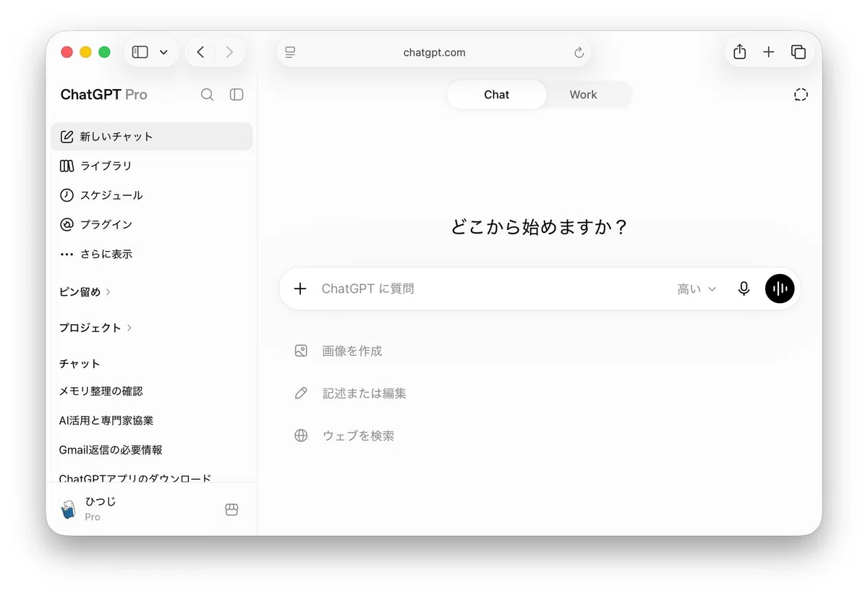
Task: Click the chatgpt.com address field
Action: coord(434,52)
